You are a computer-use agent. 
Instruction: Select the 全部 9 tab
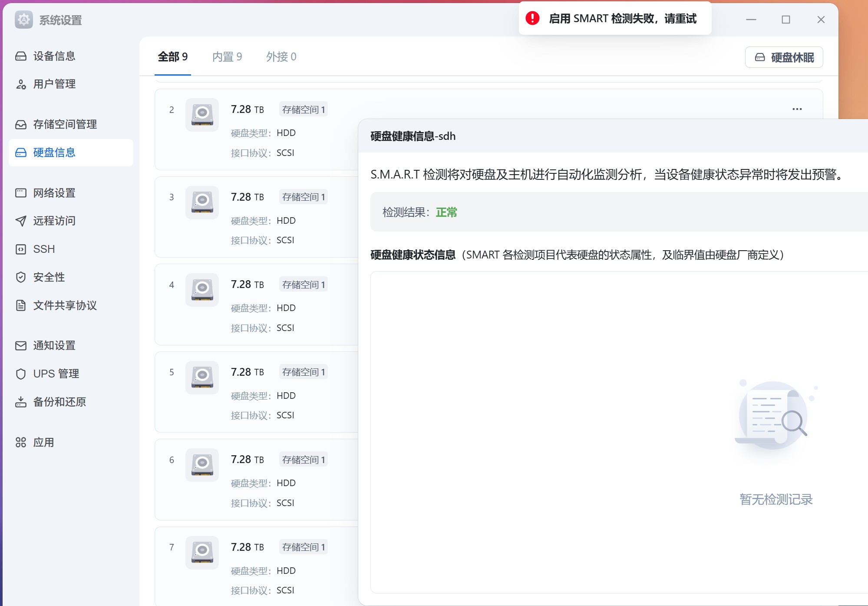click(x=172, y=56)
